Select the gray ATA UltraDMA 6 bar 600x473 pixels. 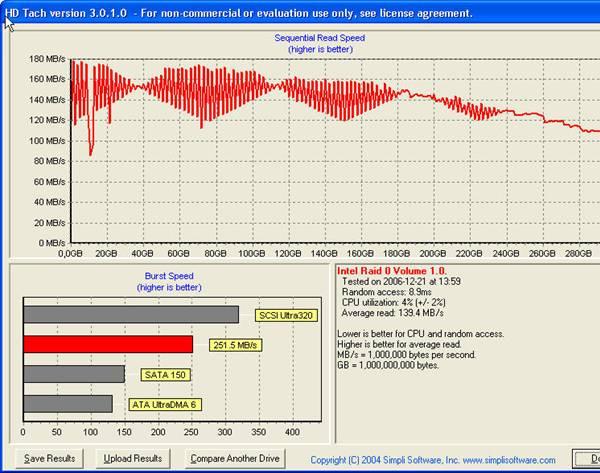(67, 404)
